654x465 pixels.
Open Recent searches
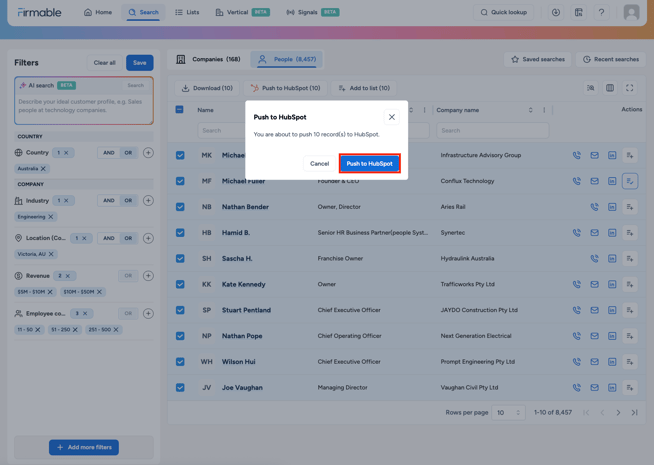(611, 59)
